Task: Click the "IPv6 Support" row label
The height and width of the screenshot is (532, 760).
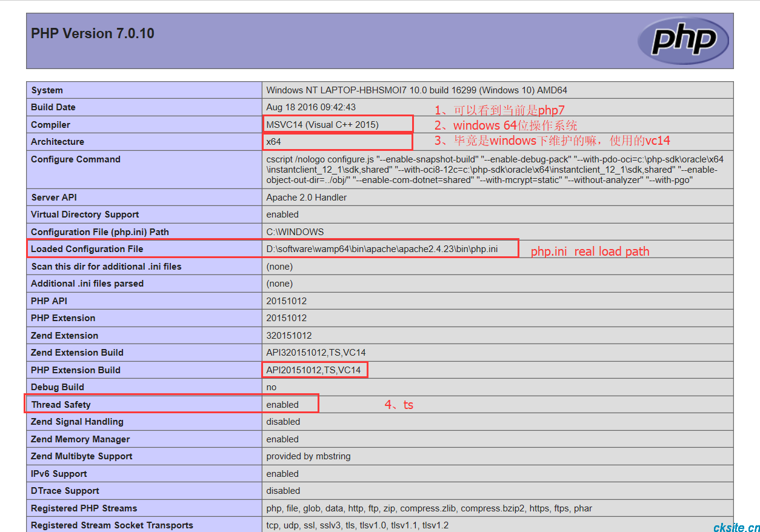Action: (x=59, y=474)
